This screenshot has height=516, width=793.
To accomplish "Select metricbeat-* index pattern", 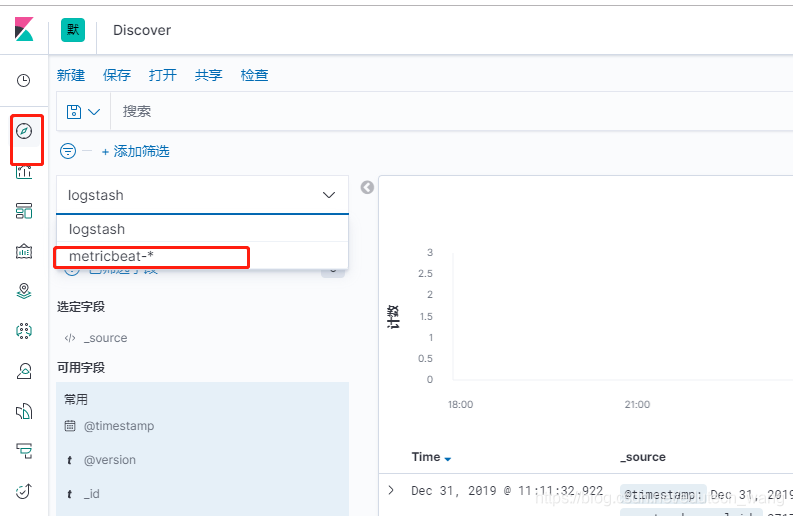I will click(x=202, y=256).
